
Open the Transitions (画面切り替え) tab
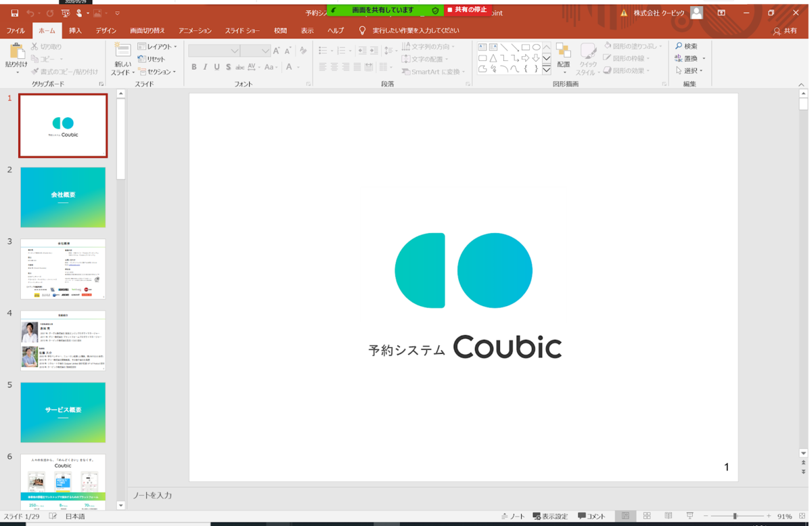pyautogui.click(x=148, y=30)
